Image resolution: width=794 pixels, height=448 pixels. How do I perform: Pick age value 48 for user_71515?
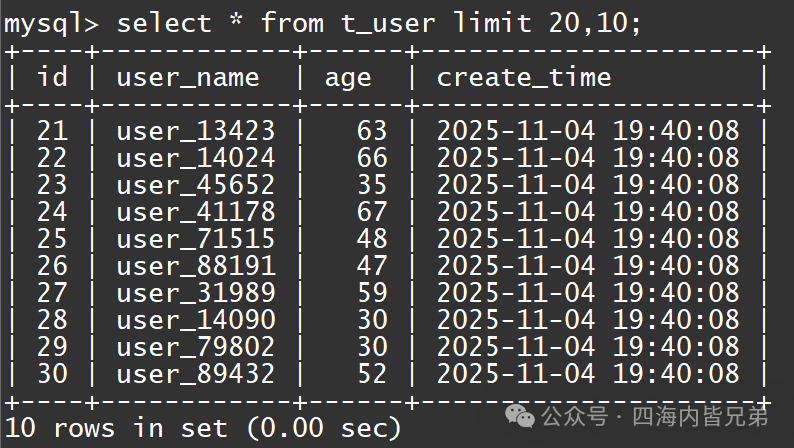(372, 239)
